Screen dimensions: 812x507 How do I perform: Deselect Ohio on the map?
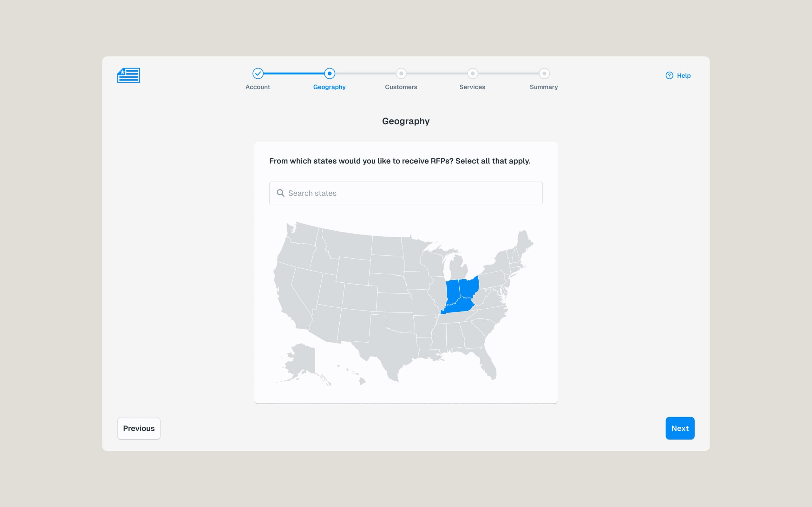468,288
